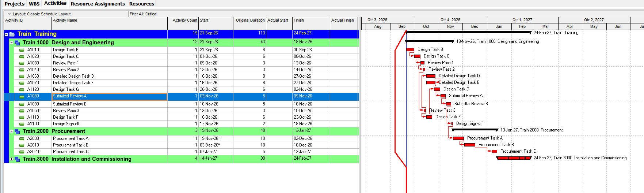This screenshot has height=193, width=644.
Task: Click the activity icon for A1020
Action: pos(22,57)
